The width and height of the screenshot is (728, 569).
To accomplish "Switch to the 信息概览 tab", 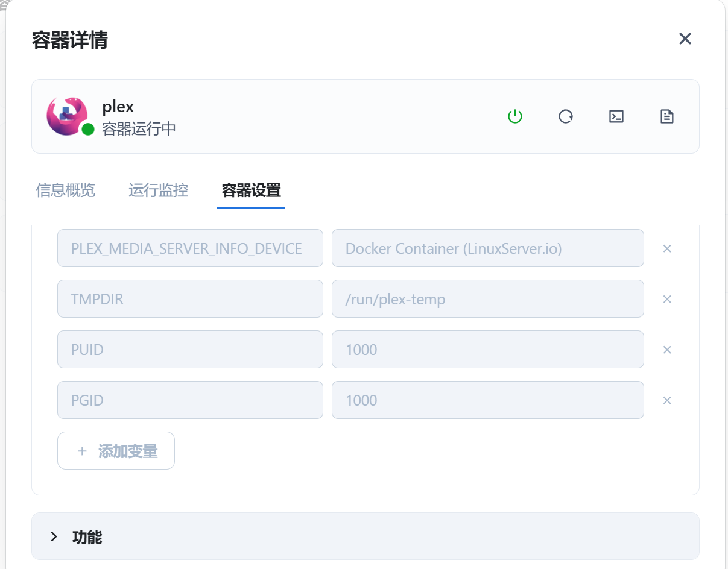I will 65,191.
